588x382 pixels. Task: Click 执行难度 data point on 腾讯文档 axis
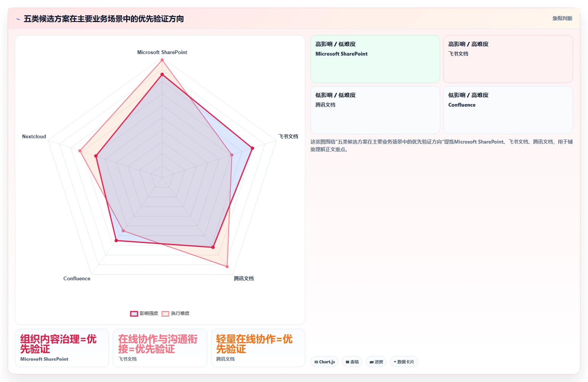pos(227,267)
